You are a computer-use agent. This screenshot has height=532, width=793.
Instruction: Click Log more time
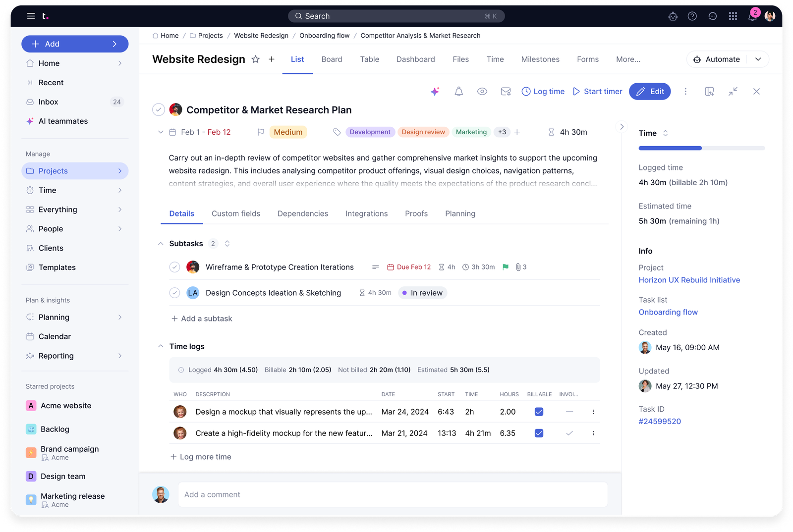(x=201, y=457)
